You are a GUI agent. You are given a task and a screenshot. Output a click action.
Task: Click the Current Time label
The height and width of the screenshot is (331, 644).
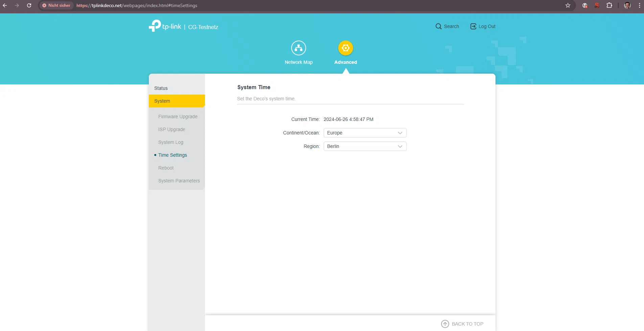click(305, 119)
